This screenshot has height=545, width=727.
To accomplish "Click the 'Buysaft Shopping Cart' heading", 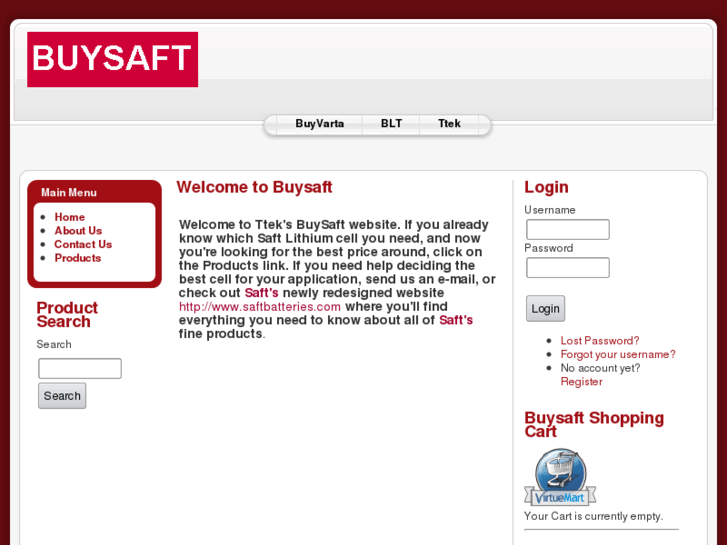I will pyautogui.click(x=594, y=424).
